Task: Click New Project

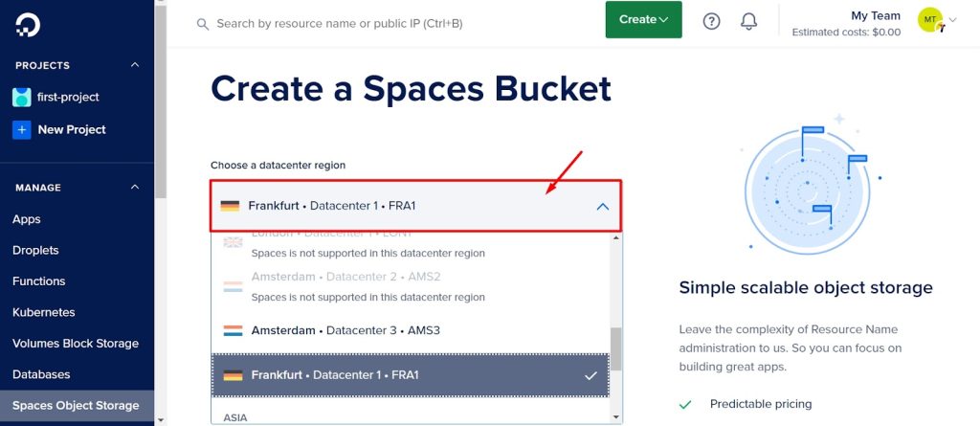Action: click(72, 129)
